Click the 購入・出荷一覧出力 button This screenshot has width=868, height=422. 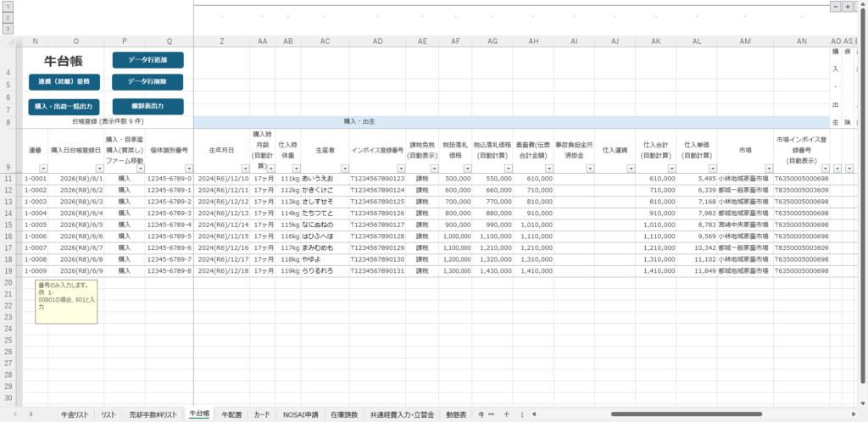tap(64, 107)
